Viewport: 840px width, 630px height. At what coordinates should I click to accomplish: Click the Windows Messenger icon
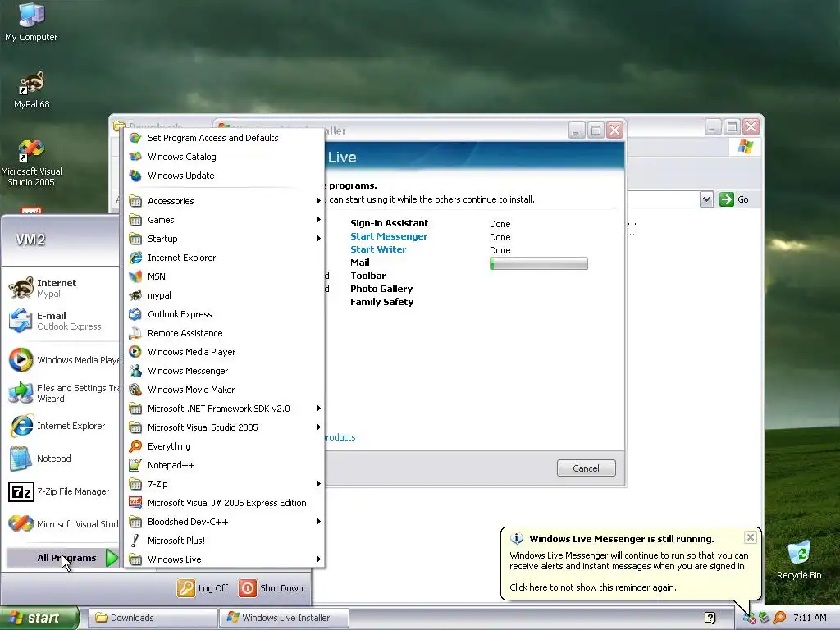pyautogui.click(x=135, y=371)
